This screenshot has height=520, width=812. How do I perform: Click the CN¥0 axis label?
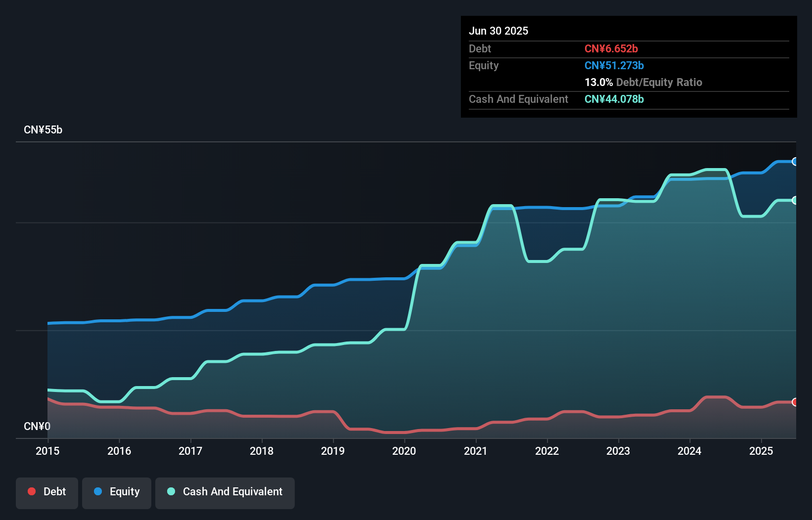coord(37,426)
